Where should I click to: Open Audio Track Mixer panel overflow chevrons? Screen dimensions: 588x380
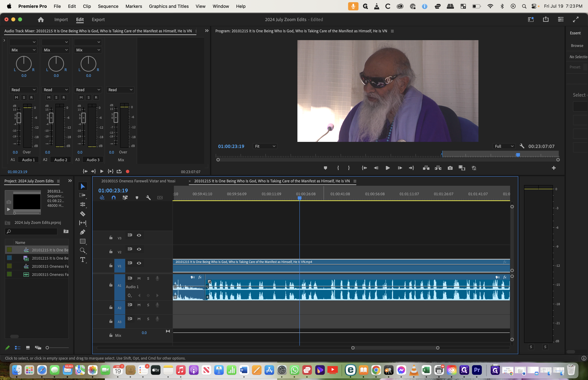click(207, 31)
